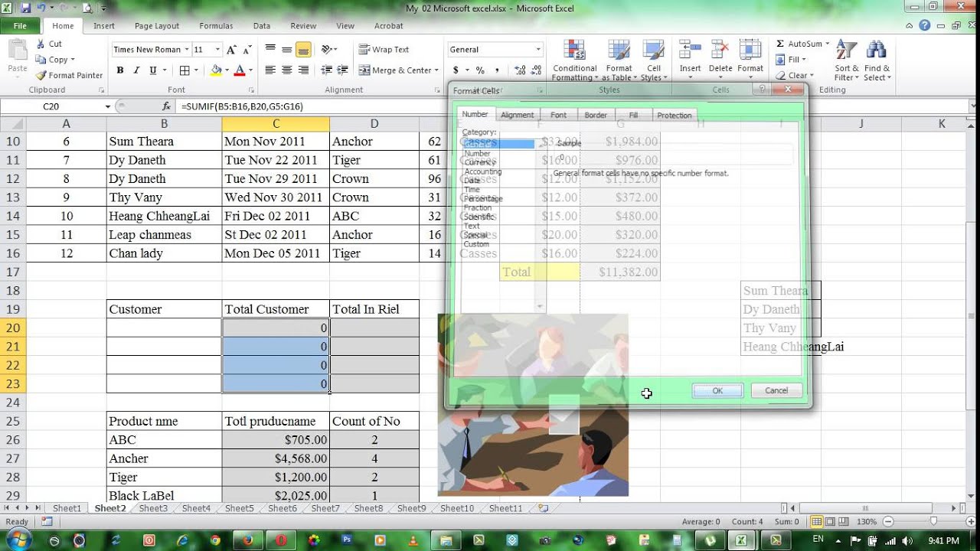
Task: Open the File tab
Action: tap(20, 25)
